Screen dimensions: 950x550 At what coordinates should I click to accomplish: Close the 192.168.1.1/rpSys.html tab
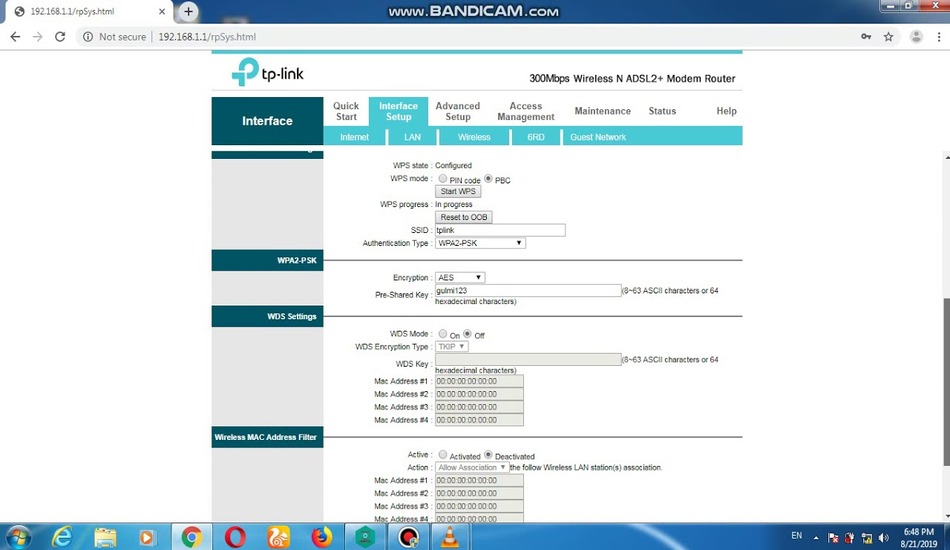[x=162, y=12]
